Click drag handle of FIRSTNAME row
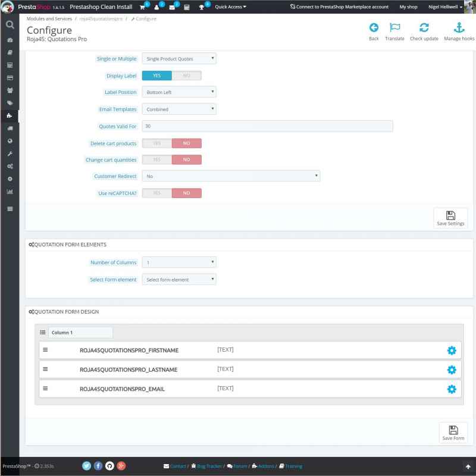 click(x=45, y=350)
